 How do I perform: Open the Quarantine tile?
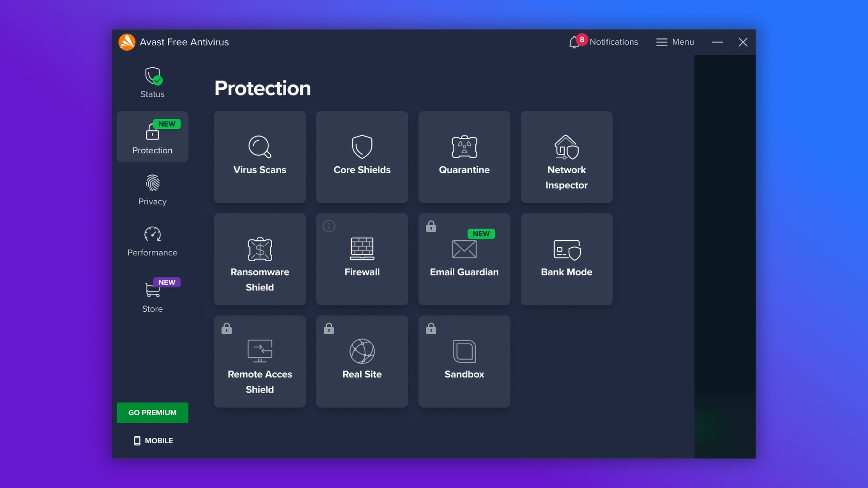pos(464,157)
